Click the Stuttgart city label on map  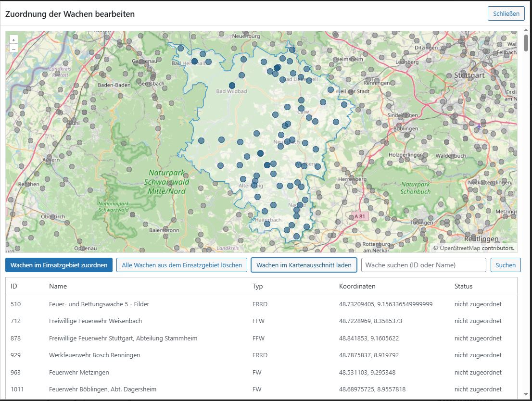(x=469, y=75)
